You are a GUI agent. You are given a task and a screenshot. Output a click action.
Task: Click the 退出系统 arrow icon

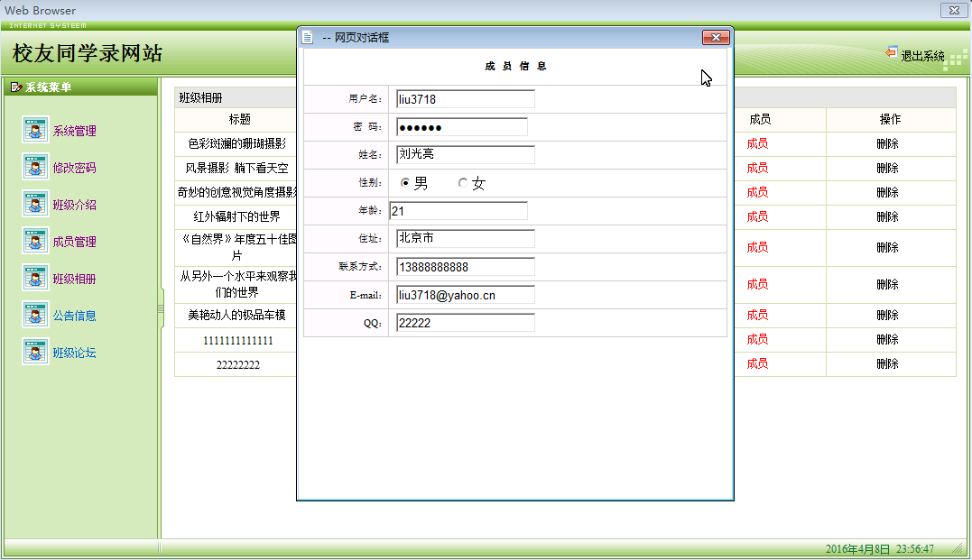point(892,53)
